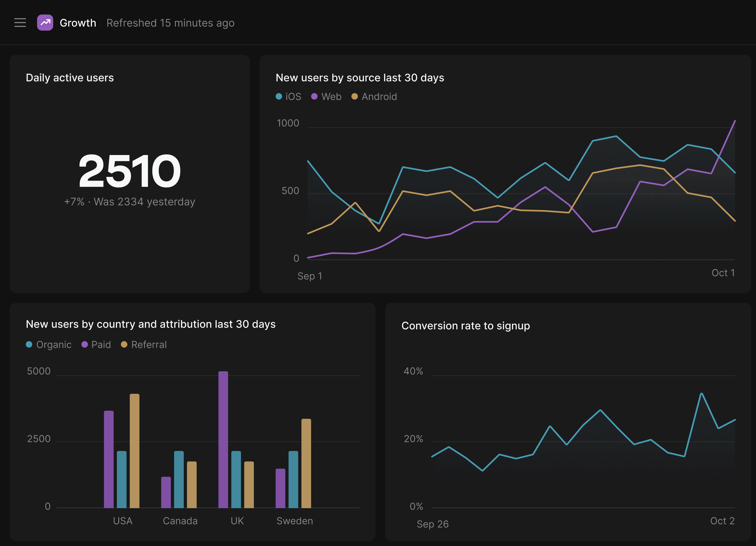
Task: Toggle the iOS legend item
Action: 288,97
